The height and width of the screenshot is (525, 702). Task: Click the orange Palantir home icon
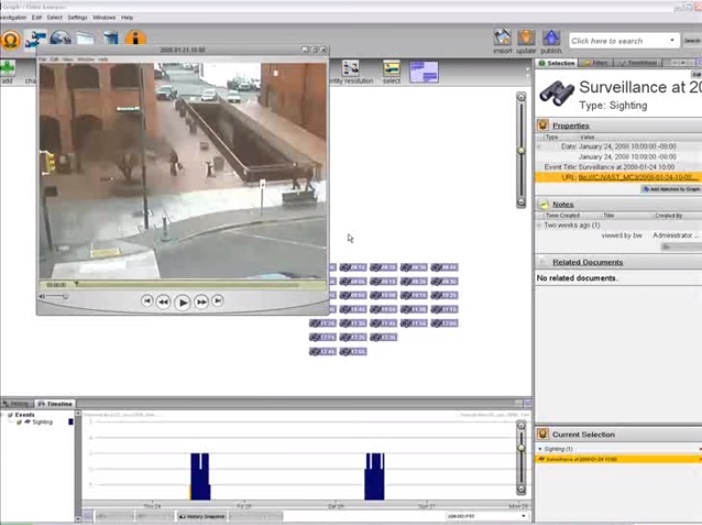11,39
